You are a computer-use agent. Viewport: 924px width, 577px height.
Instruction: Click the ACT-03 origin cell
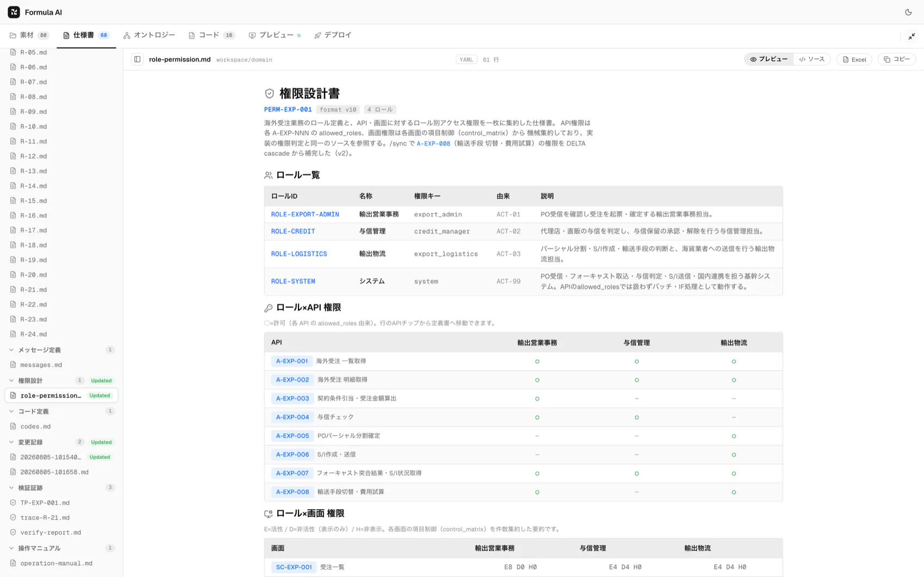(508, 254)
